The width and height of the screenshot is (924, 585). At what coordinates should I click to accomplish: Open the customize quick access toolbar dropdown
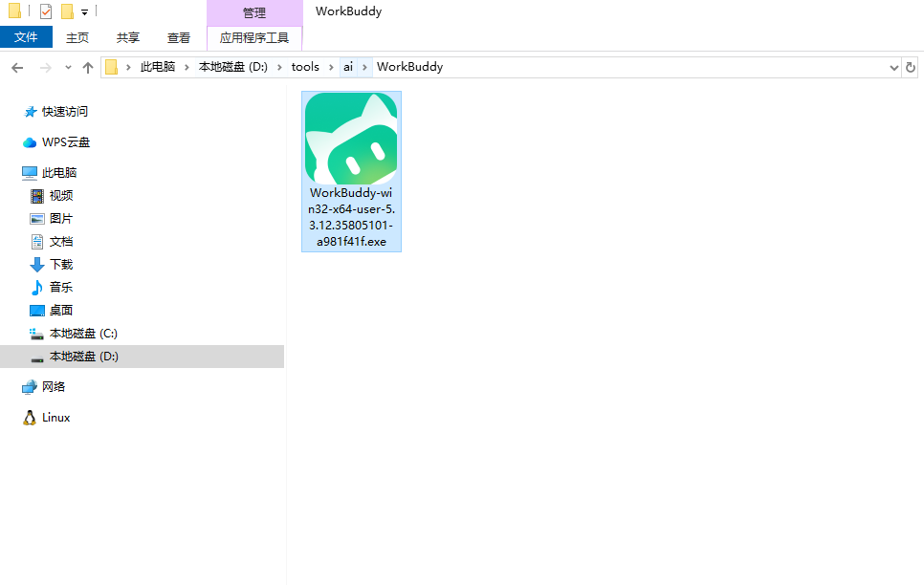point(85,11)
